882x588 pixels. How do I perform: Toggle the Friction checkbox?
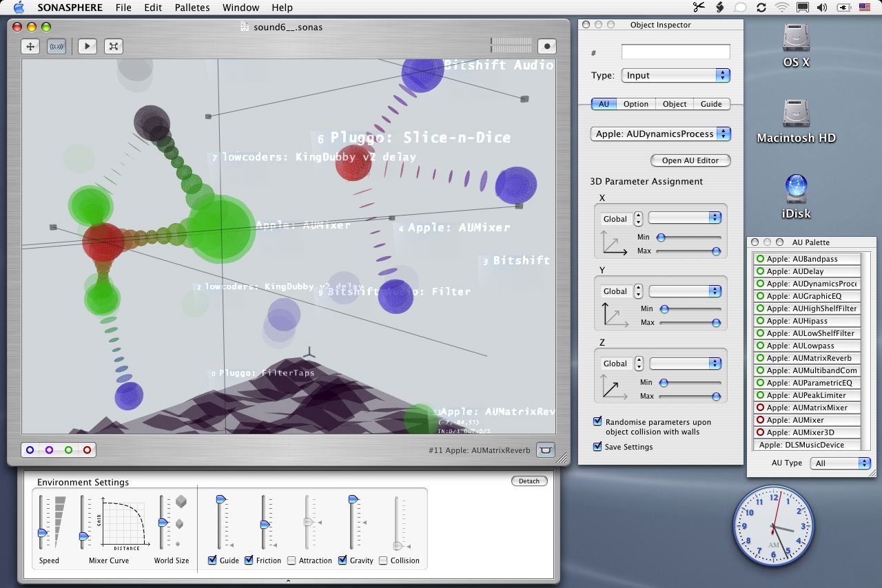pos(249,560)
